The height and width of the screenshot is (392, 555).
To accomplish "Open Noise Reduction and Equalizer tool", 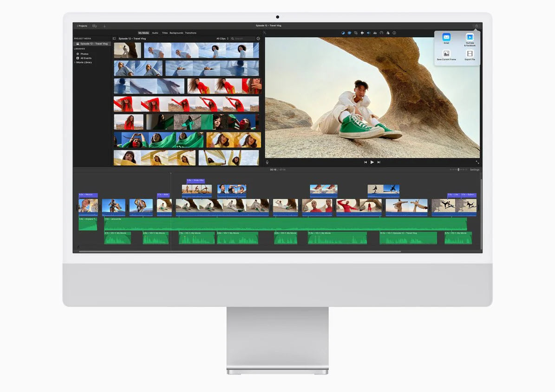I will click(375, 33).
